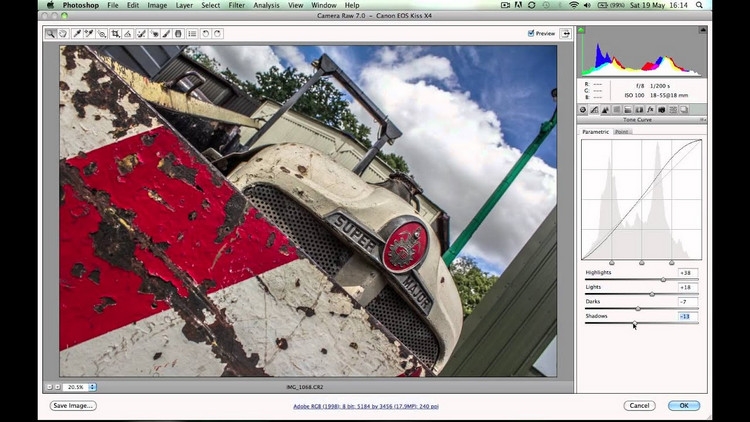Open the Image menu
Image resolution: width=750 pixels, height=422 pixels.
157,5
